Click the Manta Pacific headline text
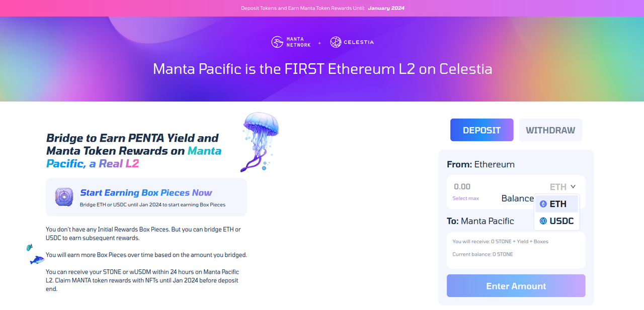Image resolution: width=644 pixels, height=310 pixels. point(322,69)
